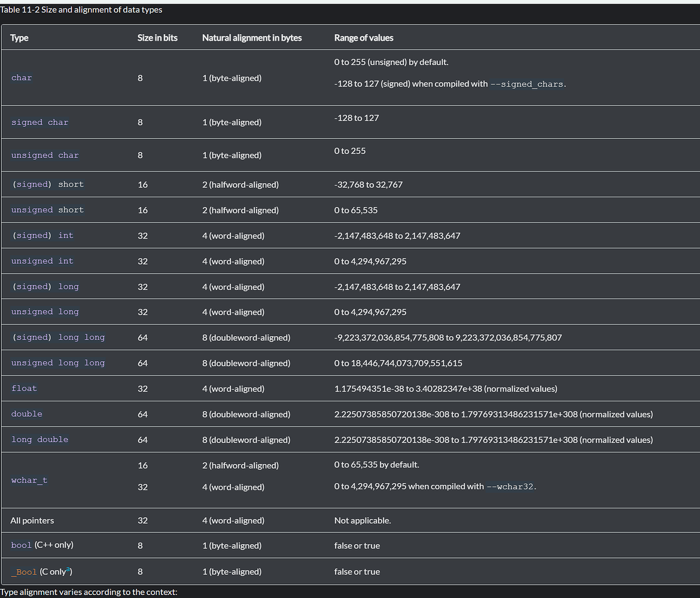Click the 'long double' type name
Viewport: 700px width, 598px height.
[x=40, y=440]
